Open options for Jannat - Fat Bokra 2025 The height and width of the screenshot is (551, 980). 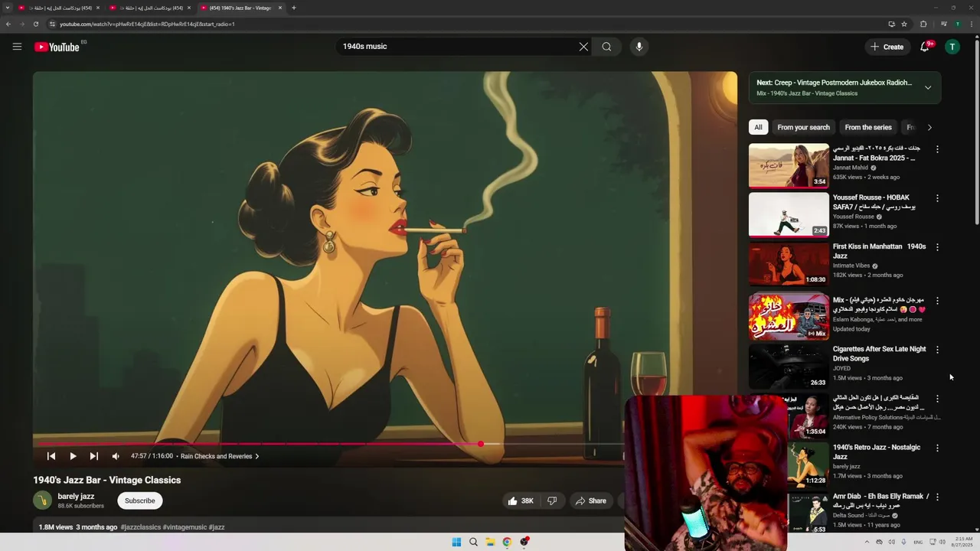point(937,149)
